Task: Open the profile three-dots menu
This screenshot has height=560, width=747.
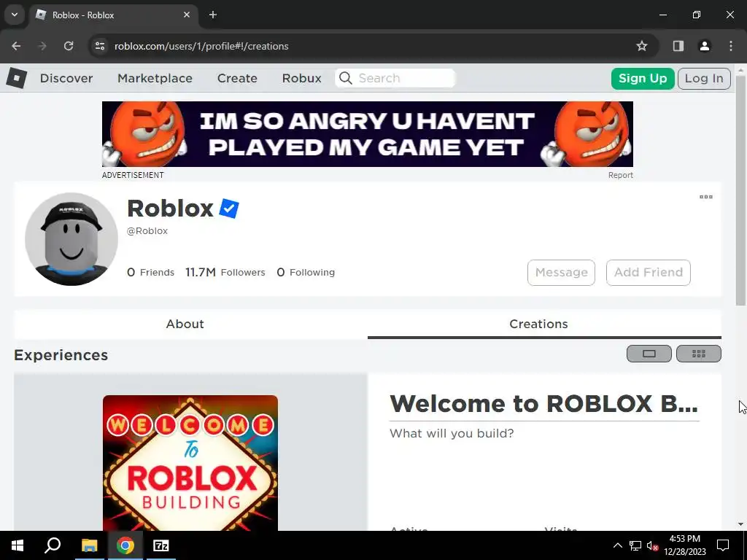Action: point(706,197)
